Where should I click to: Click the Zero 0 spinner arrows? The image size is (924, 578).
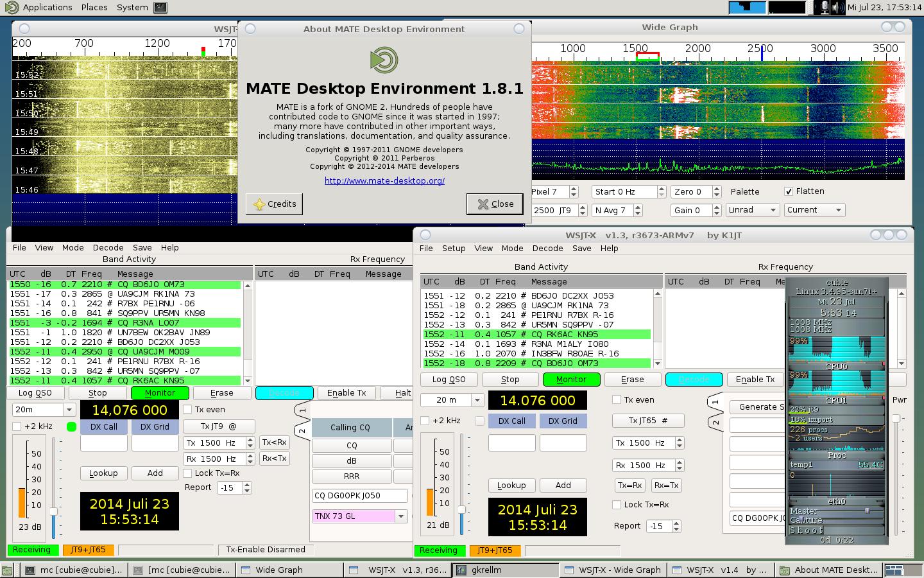coord(717,191)
